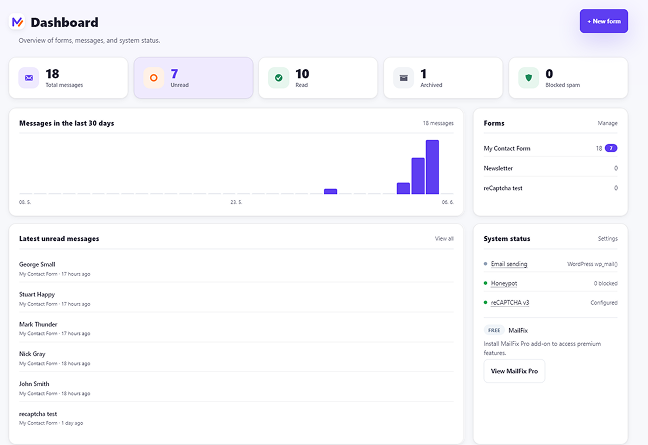The image size is (648, 445).
Task: Open the reCAPTCHA v3 status link
Action: click(510, 302)
